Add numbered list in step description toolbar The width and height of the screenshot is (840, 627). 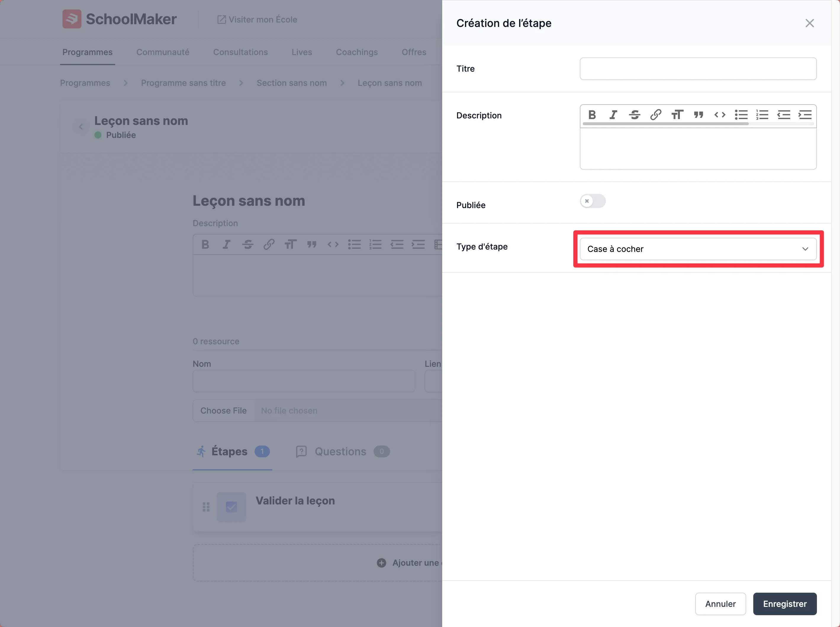(762, 115)
